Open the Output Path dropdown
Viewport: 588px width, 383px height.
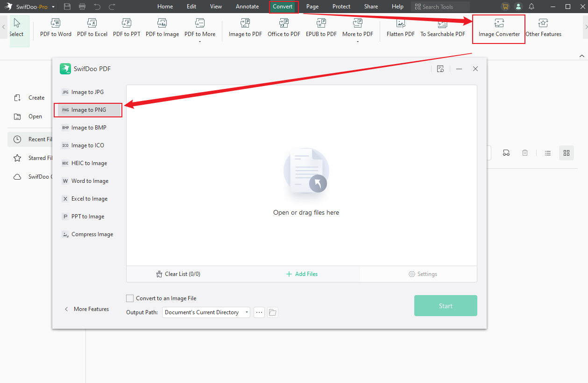[x=205, y=312]
